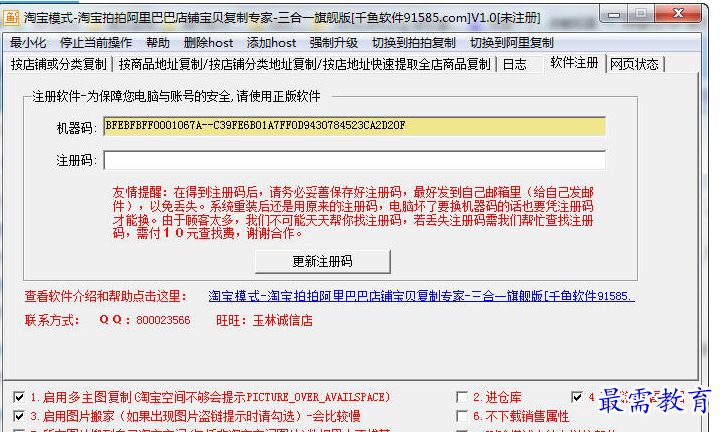Viewport: 720px width, 432px height.
Task: Switch via 切换到拍拍复制 menu item
Action: pos(413,43)
